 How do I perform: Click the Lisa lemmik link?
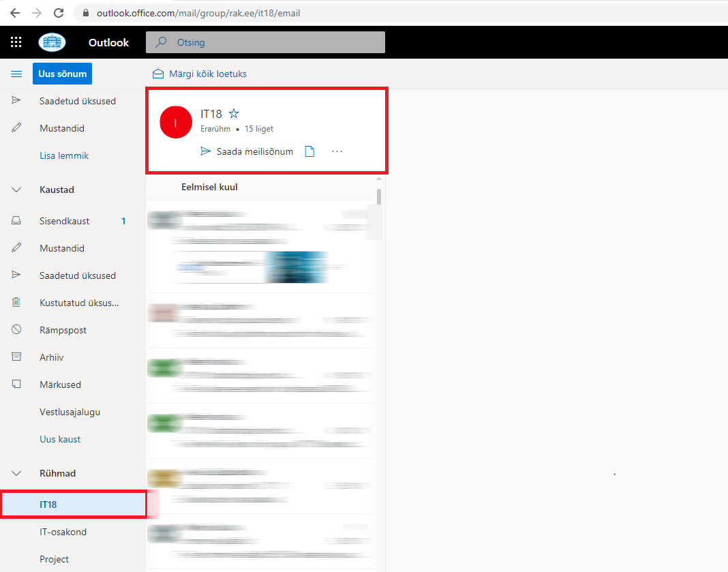click(64, 155)
